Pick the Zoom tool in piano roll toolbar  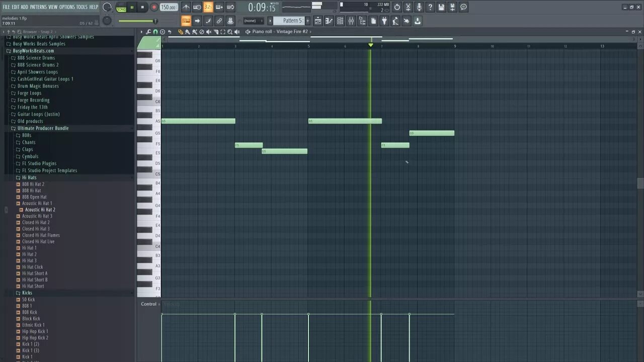coord(229,32)
